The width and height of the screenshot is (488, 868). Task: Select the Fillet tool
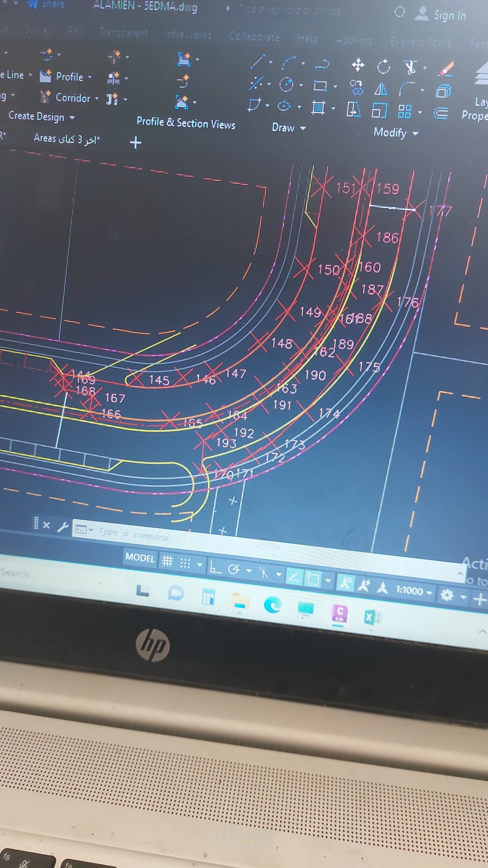pos(406,90)
